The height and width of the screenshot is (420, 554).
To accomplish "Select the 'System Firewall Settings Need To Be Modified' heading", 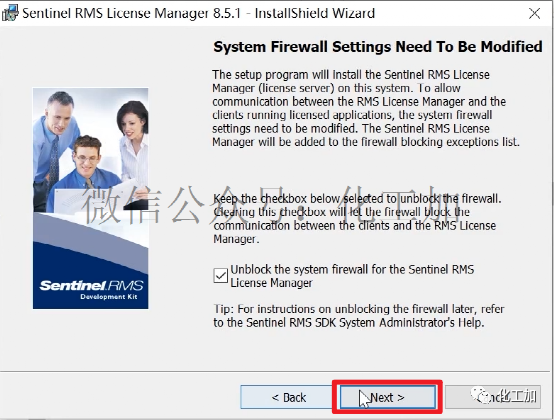I will [x=378, y=47].
